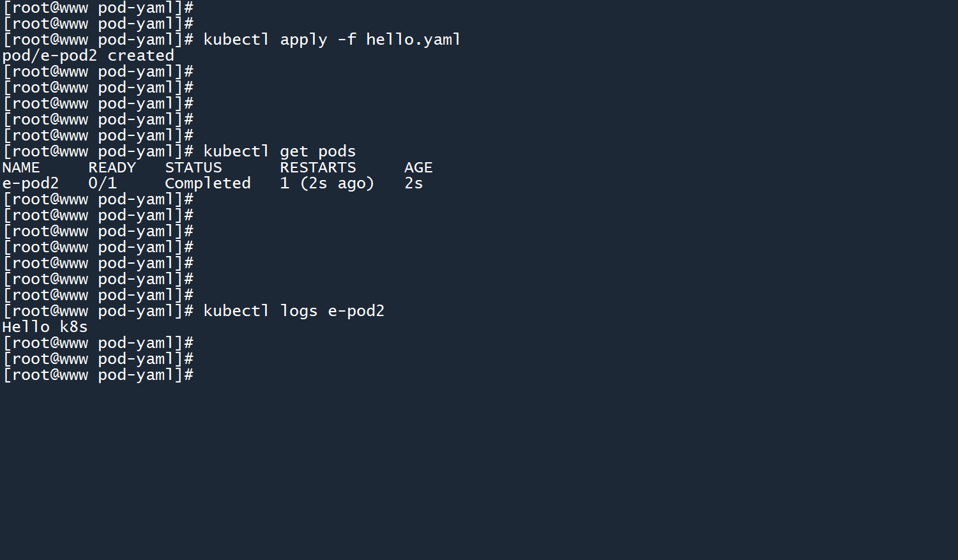Click the Completed status value

(208, 183)
